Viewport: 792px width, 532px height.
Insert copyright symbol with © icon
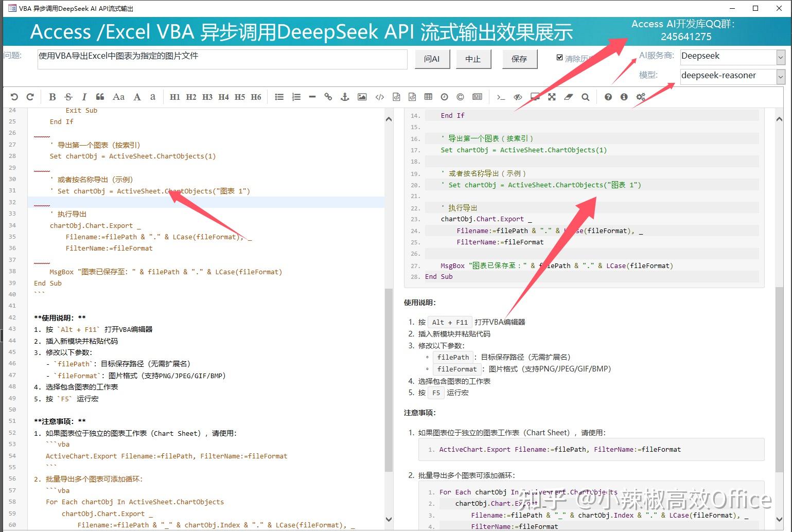click(x=460, y=97)
